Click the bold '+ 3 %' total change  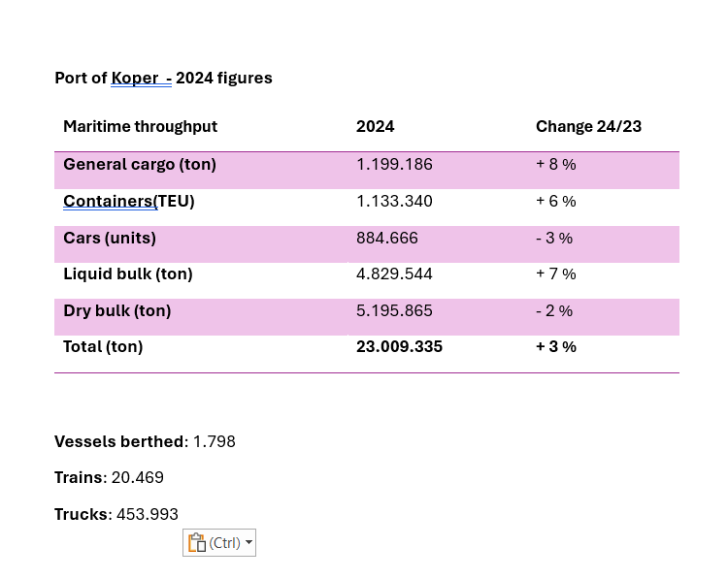point(556,346)
